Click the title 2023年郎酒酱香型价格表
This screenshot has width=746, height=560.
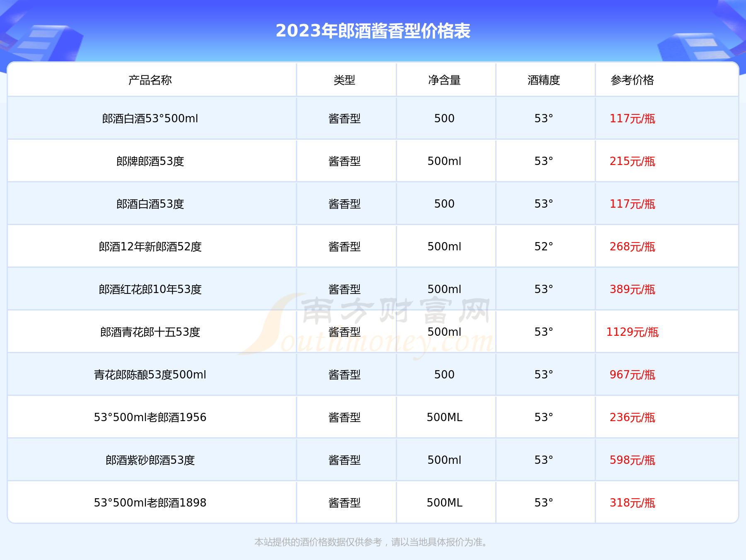click(373, 31)
